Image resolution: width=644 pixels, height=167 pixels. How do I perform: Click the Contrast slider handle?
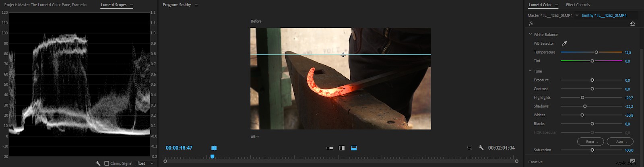point(592,89)
